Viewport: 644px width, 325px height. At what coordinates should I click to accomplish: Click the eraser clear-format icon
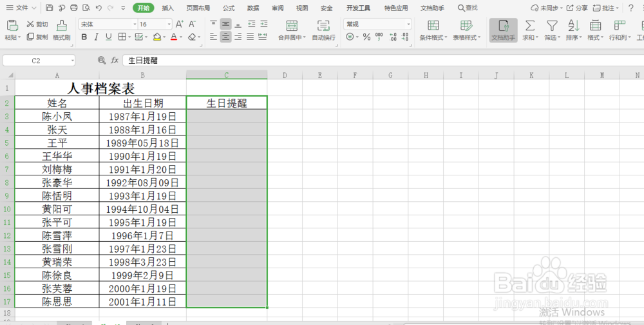[x=192, y=37]
